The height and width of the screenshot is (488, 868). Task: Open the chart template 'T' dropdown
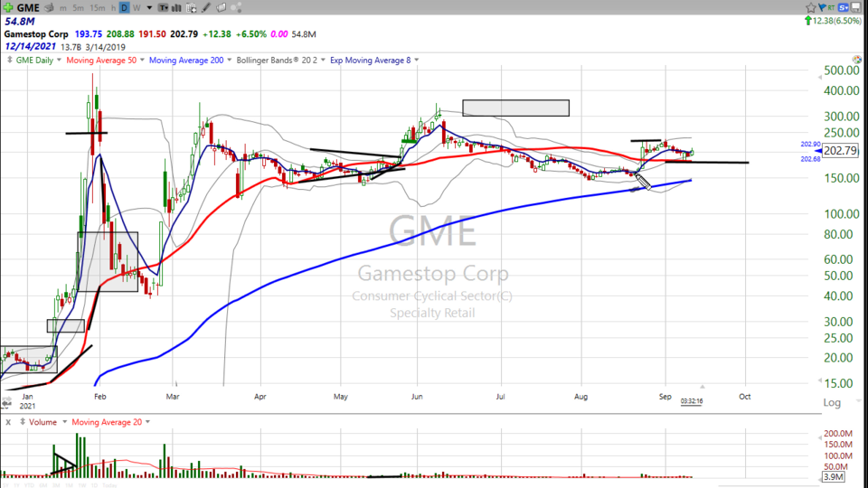[164, 8]
